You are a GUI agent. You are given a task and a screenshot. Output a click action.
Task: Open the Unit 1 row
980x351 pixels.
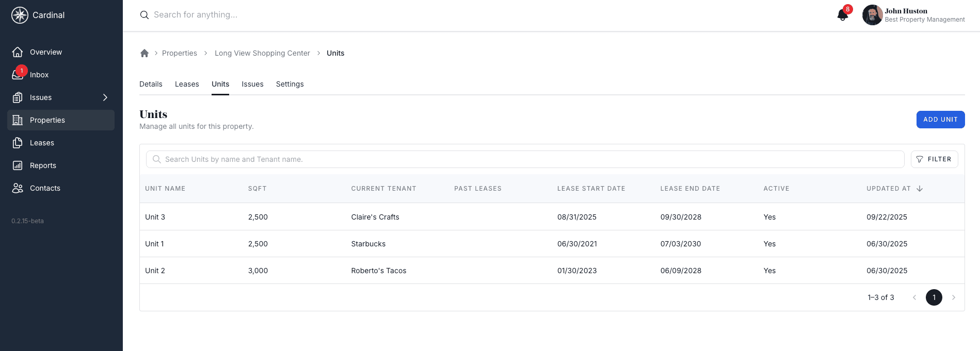coord(552,244)
